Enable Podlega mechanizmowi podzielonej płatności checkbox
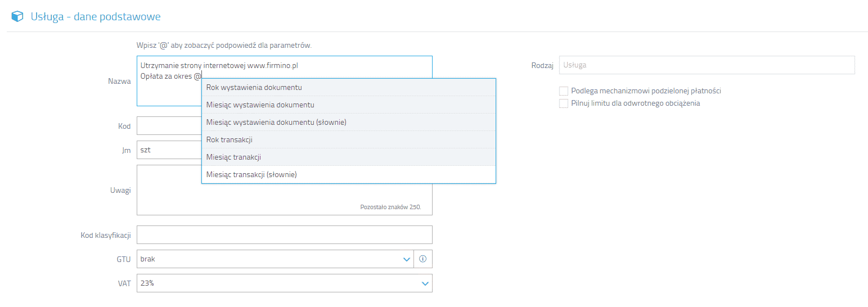Image resolution: width=868 pixels, height=307 pixels. pos(564,91)
